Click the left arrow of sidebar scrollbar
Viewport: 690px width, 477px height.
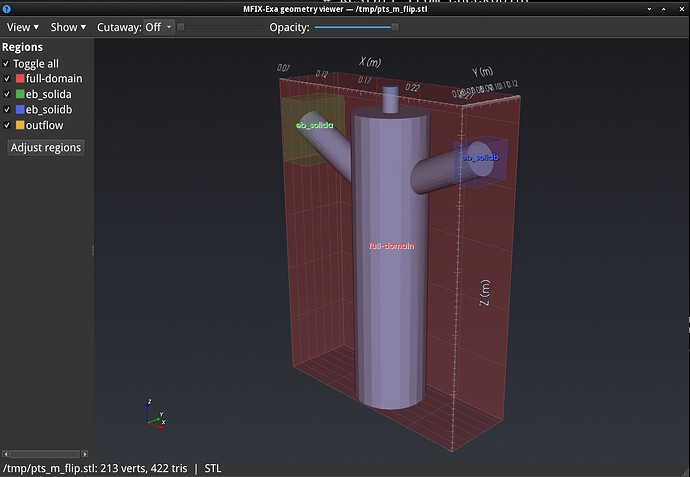(5, 454)
